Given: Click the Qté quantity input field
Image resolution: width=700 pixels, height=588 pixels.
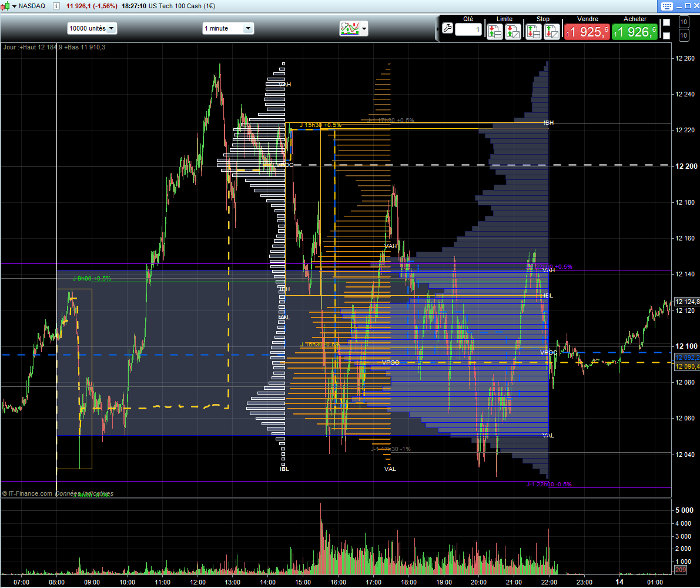Looking at the screenshot, I should 468,29.
